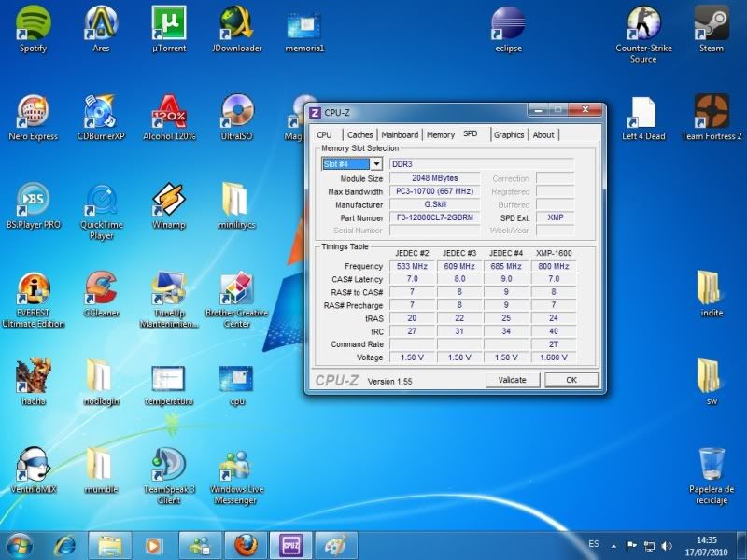Click the ES language indicator
The width and height of the screenshot is (747, 560).
coord(594,544)
